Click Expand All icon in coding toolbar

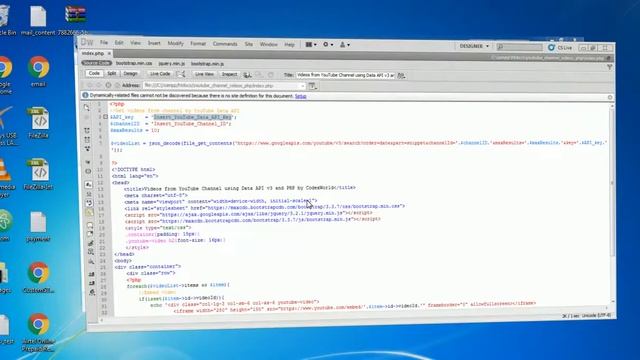[88, 149]
